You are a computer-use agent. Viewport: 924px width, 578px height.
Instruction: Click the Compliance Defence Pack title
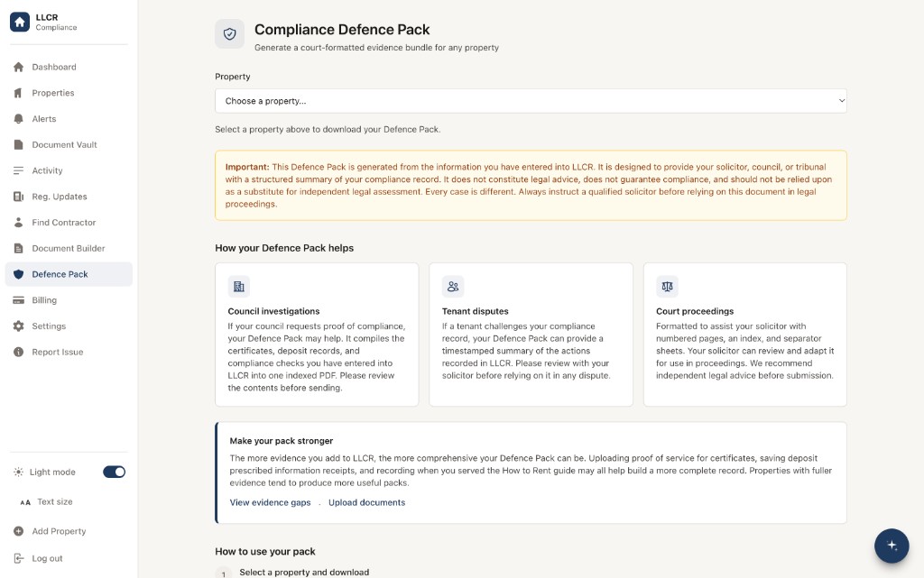tap(342, 30)
